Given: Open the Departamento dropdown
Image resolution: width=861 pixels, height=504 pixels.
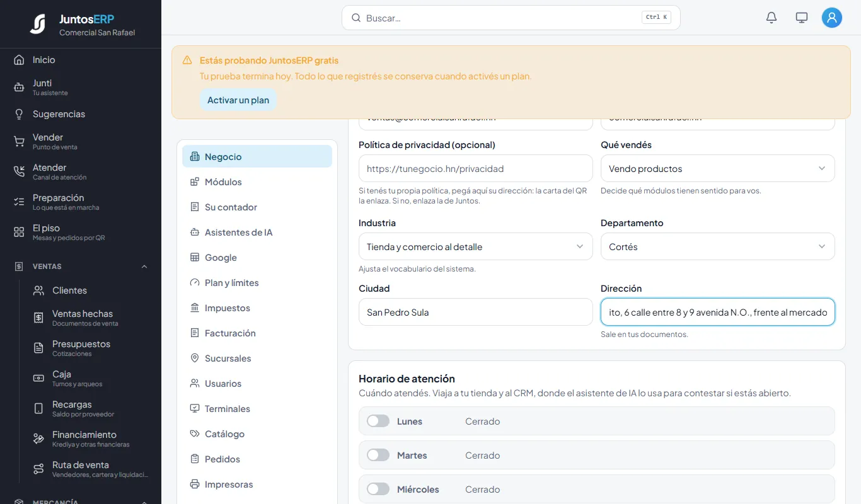Looking at the screenshot, I should point(718,246).
